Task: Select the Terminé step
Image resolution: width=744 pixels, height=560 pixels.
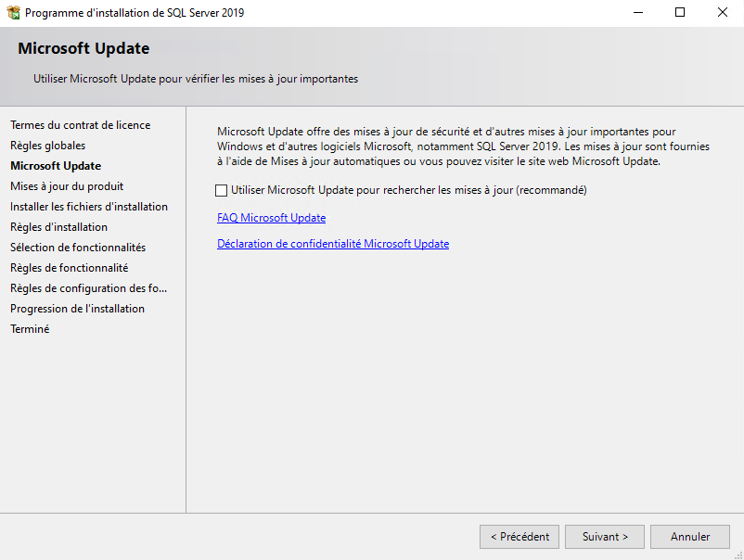Action: 30,329
